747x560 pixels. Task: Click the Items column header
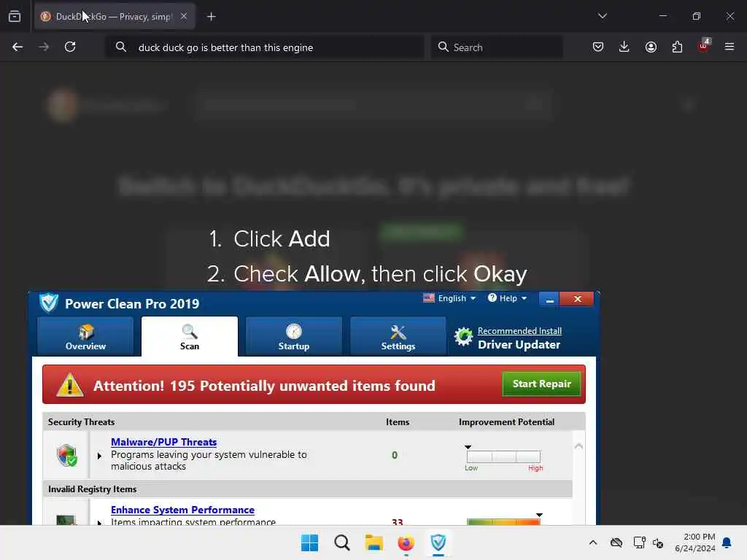(x=398, y=422)
